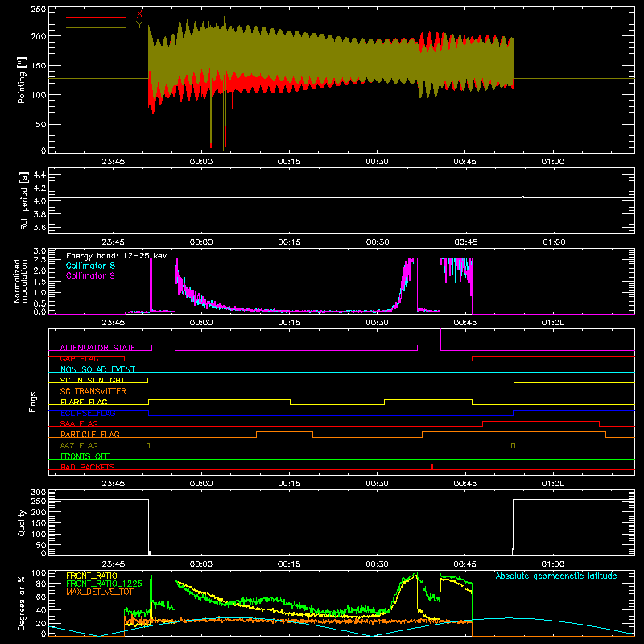This screenshot has height=644, width=644.
Task: Click the olive flag label above FRONTS_OFF
Action: pyautogui.click(x=79, y=445)
